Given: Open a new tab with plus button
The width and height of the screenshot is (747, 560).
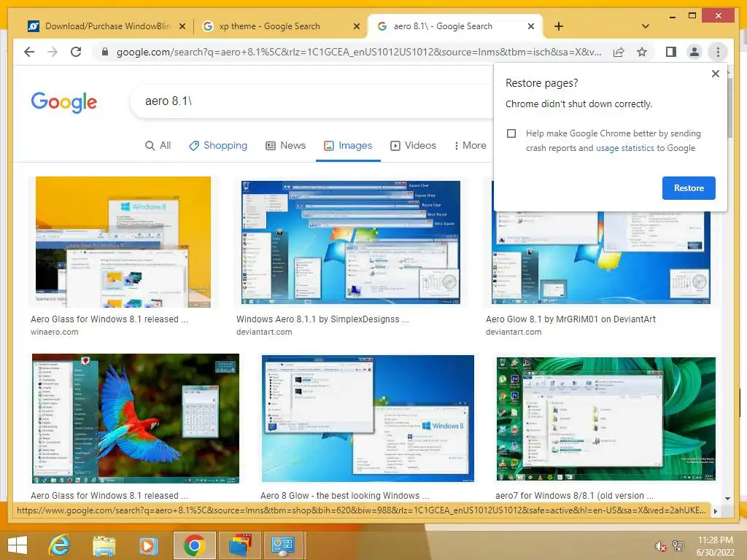Looking at the screenshot, I should point(558,26).
